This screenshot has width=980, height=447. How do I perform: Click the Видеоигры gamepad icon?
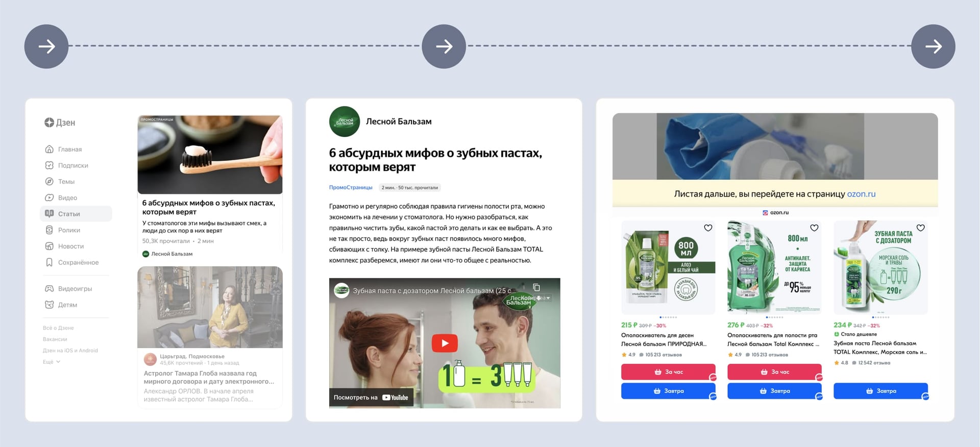(50, 289)
